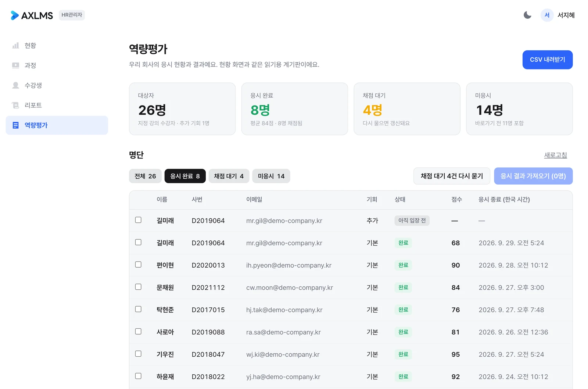The height and width of the screenshot is (389, 588).
Task: Select the 응시 완료 8 filter tab
Action: [x=185, y=176]
